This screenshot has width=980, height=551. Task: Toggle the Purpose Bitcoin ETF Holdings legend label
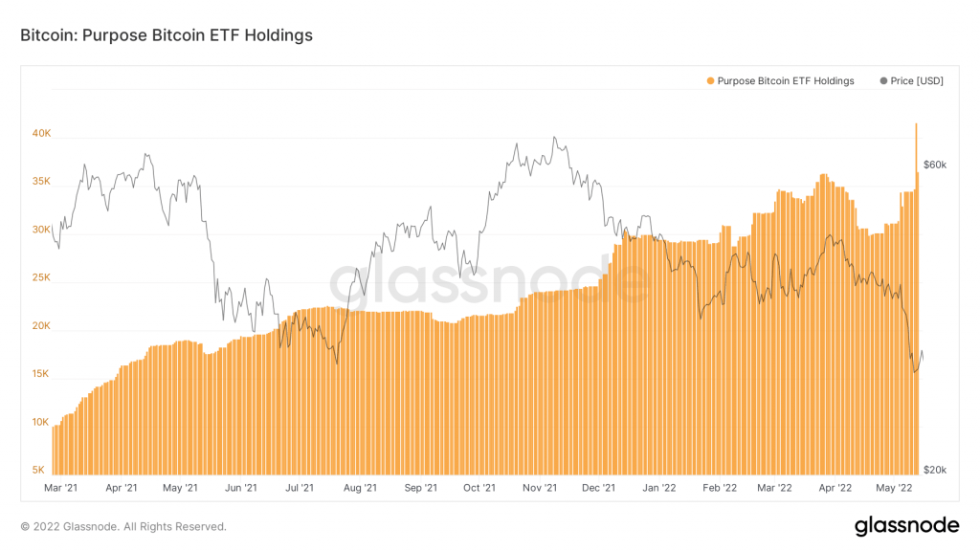785,81
